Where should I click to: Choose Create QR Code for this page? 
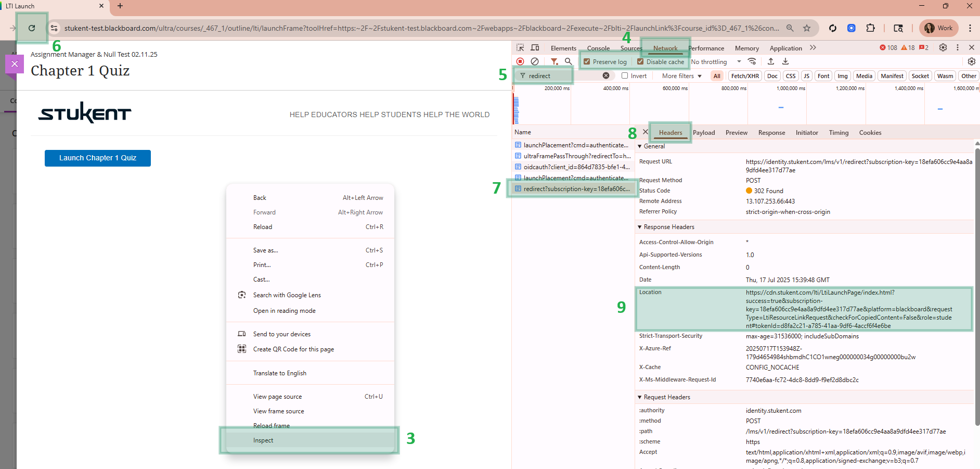310,349
